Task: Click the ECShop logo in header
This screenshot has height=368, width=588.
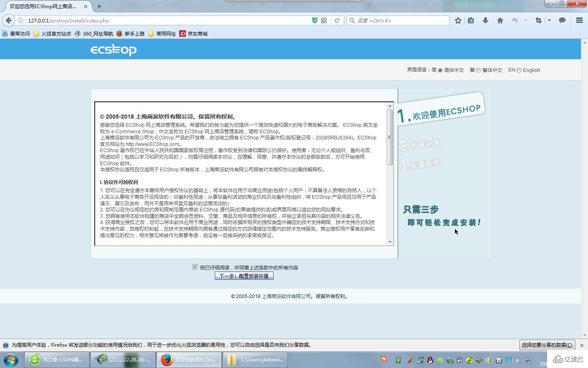Action: tap(114, 49)
